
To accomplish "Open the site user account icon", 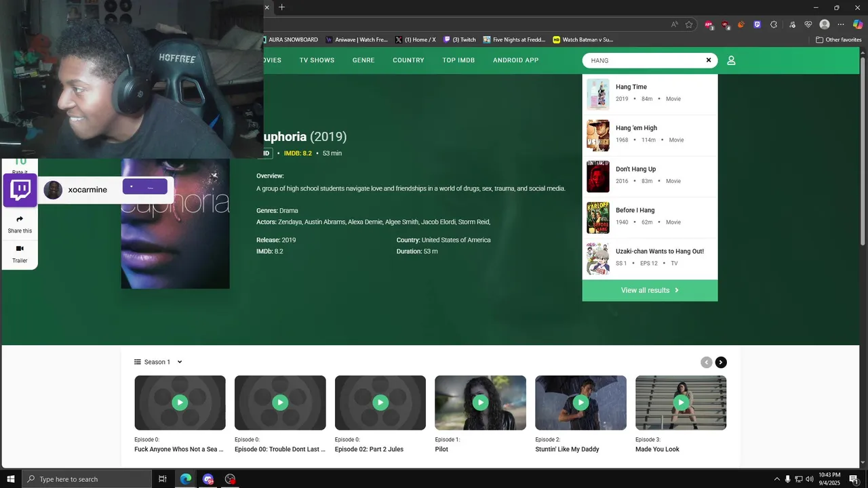I will click(x=731, y=60).
